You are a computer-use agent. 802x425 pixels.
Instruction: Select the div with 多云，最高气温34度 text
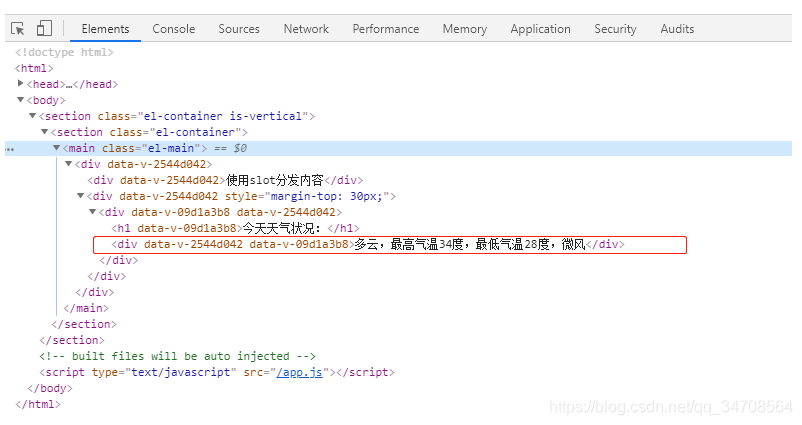tap(368, 244)
